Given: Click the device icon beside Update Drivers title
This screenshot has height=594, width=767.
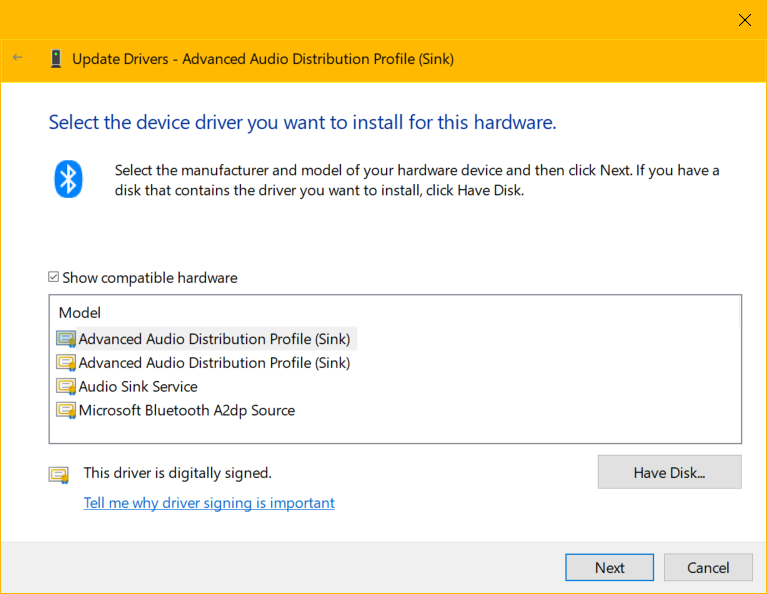Looking at the screenshot, I should coord(56,59).
